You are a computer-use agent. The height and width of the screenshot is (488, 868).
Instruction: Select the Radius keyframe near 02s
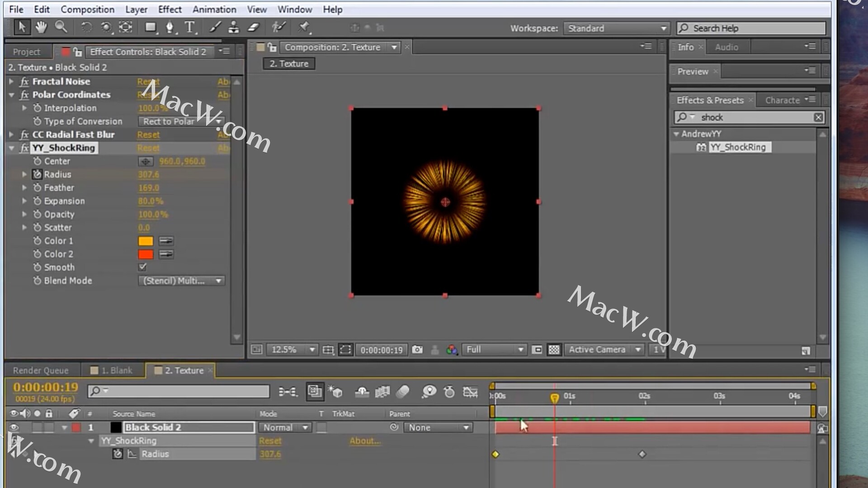pos(642,454)
